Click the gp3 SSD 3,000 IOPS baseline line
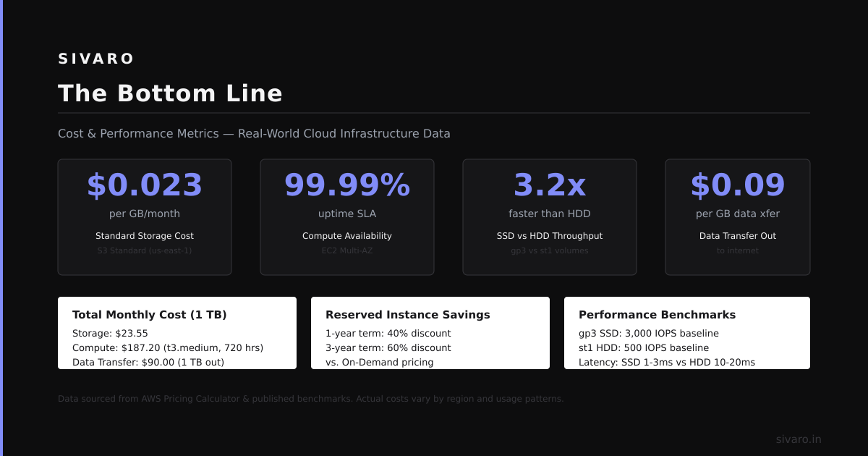The width and height of the screenshot is (868, 456). tap(649, 334)
